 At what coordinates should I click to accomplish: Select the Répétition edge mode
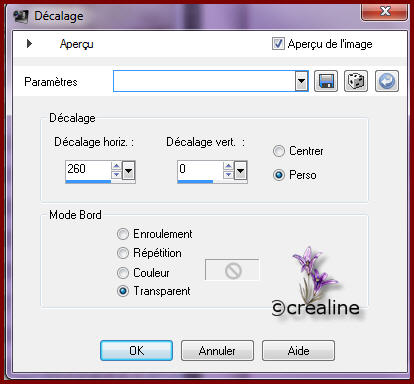[x=123, y=253]
